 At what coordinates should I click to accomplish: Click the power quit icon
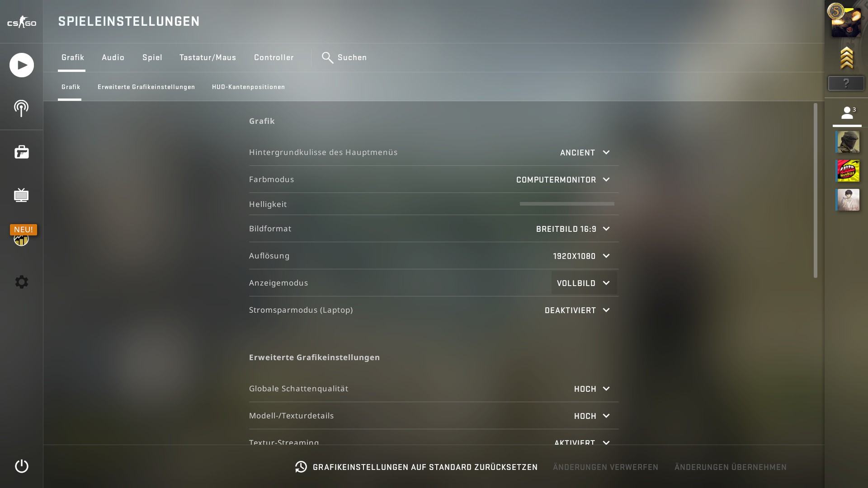click(x=21, y=466)
